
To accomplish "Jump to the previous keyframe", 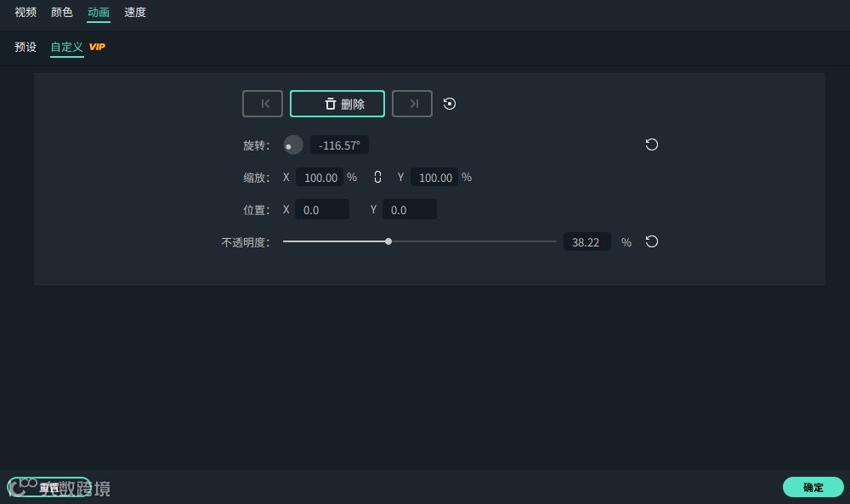I will coord(263,104).
